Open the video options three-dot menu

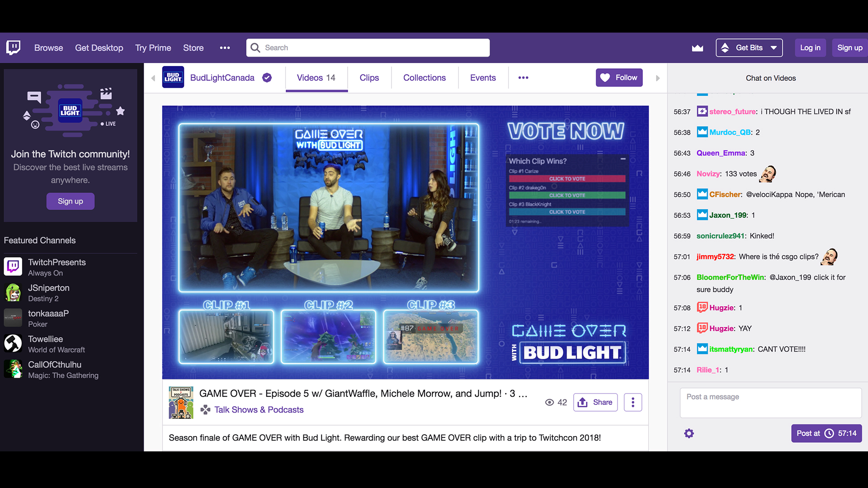click(632, 402)
